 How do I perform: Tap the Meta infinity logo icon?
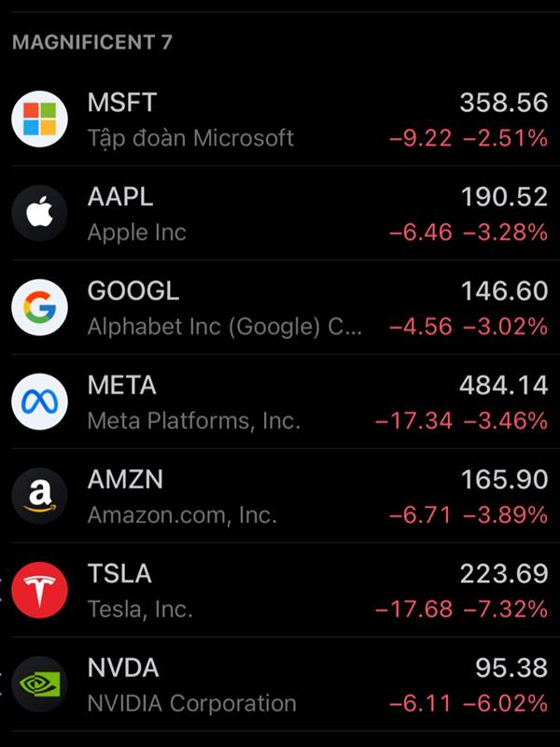point(39,402)
